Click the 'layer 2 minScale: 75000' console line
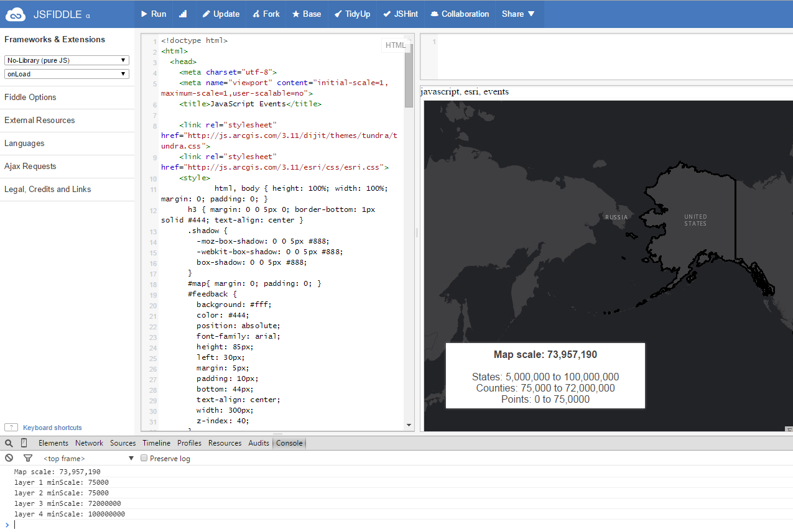Image resolution: width=793 pixels, height=532 pixels. [62, 493]
